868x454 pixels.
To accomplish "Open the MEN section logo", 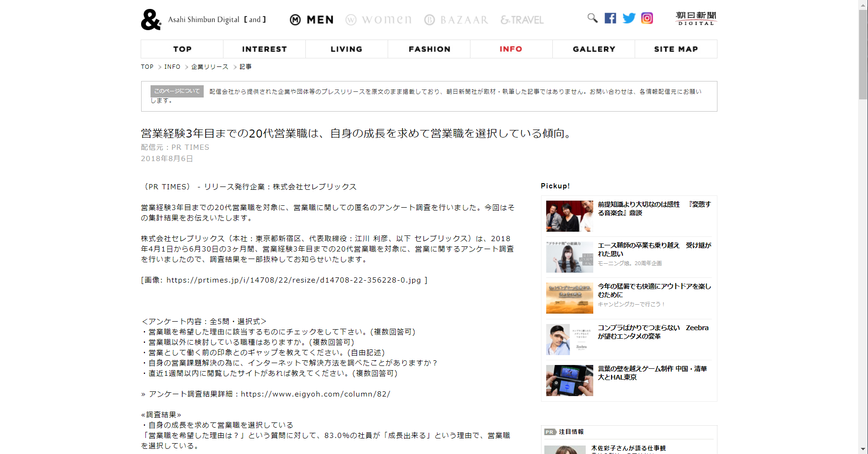I will [x=311, y=20].
